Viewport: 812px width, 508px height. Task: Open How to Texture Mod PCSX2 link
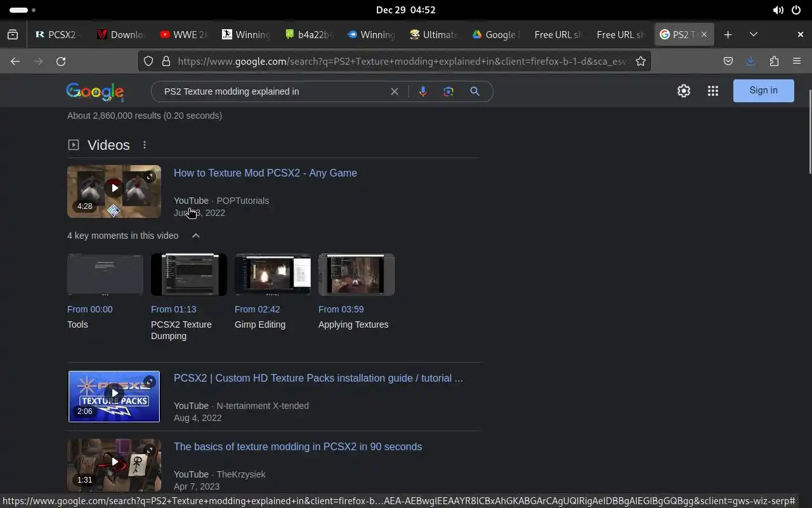click(265, 173)
